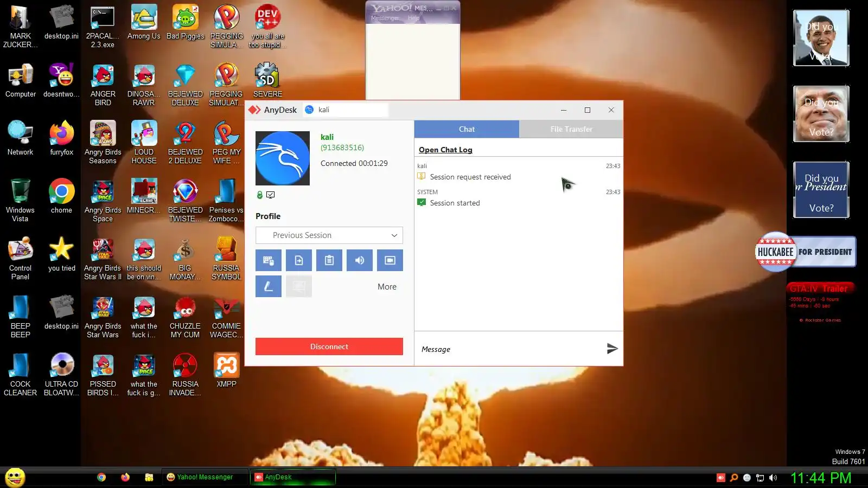Click the network icon in system tray

tap(760, 478)
